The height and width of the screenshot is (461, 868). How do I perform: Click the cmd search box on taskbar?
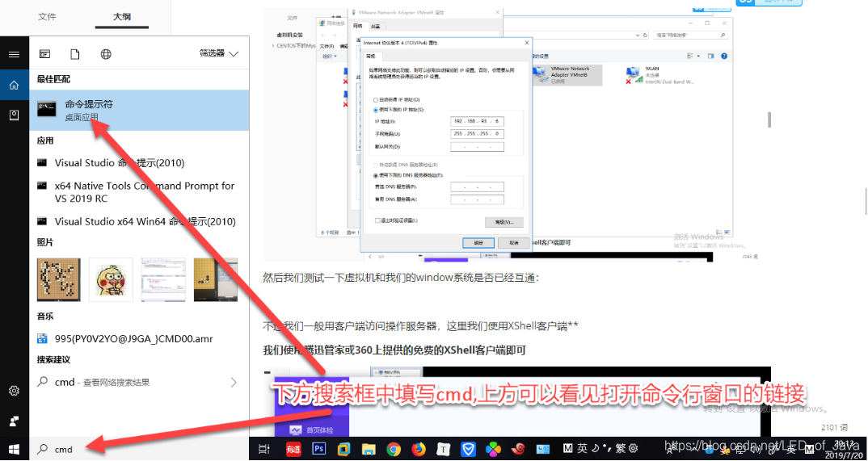[139, 450]
